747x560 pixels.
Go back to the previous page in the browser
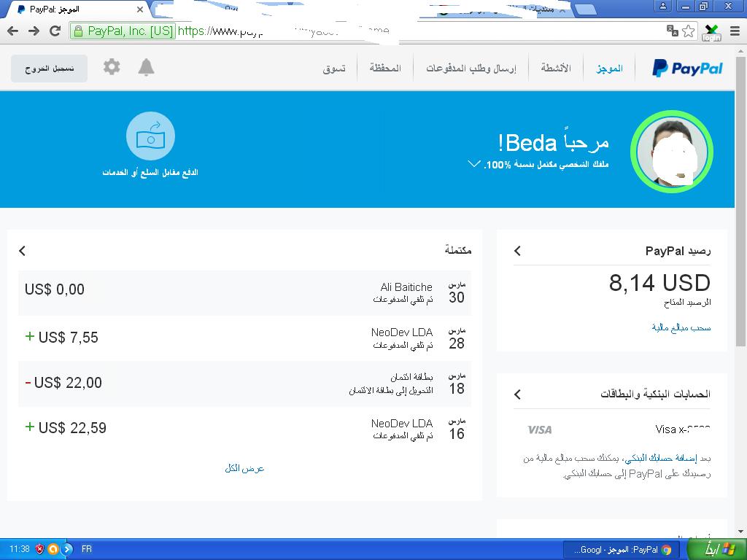click(13, 31)
